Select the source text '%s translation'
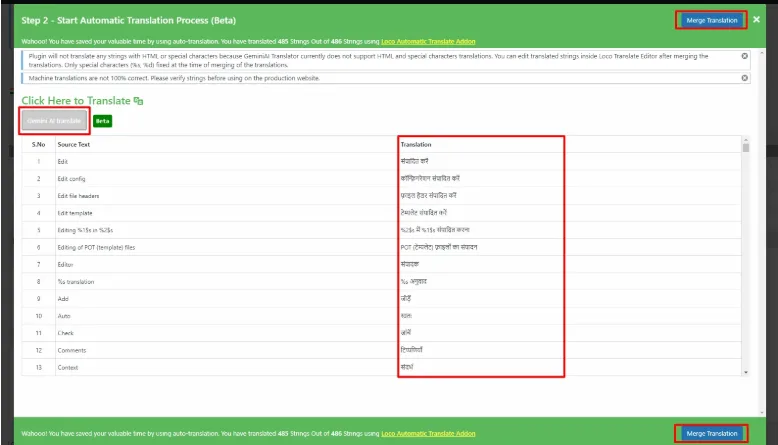 pyautogui.click(x=75, y=282)
